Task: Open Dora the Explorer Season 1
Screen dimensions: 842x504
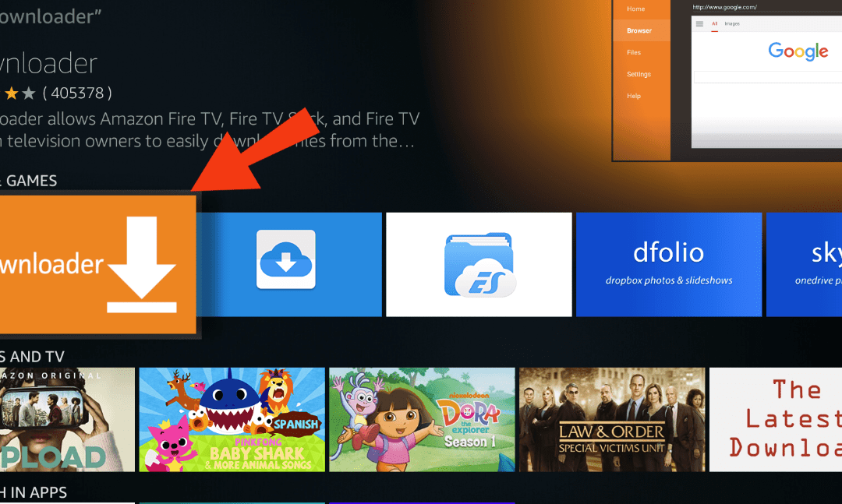Action: [422, 420]
